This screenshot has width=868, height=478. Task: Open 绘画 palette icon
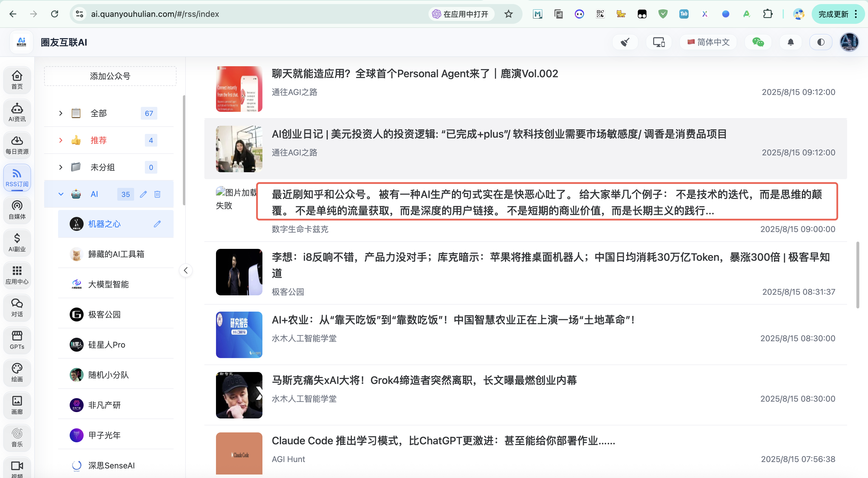[17, 373]
